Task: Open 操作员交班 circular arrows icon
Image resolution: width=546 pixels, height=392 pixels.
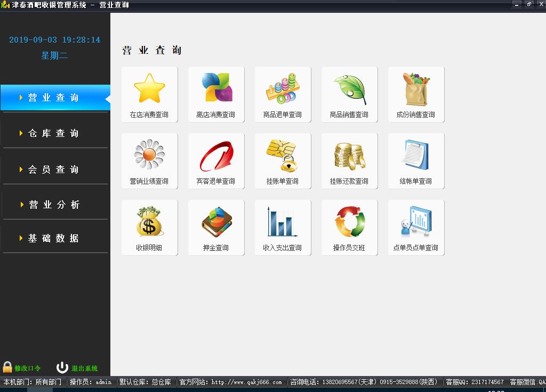Action: [349, 222]
